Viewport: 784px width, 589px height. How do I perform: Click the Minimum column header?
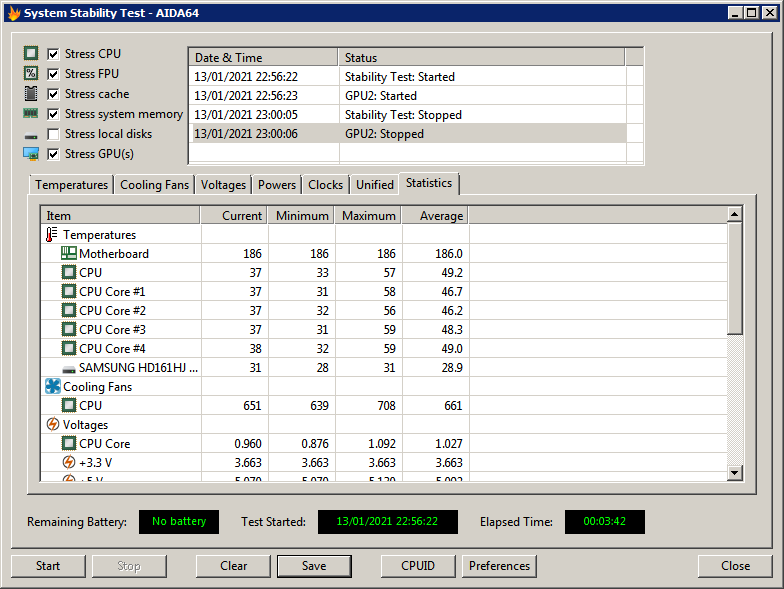(x=301, y=216)
